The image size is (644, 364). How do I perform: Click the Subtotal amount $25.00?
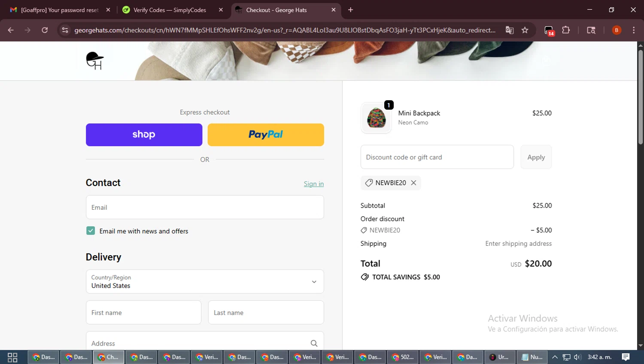(542, 205)
